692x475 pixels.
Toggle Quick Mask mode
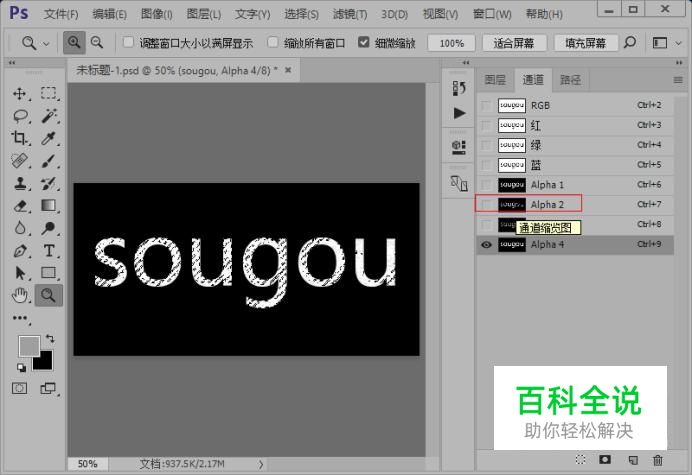(x=19, y=388)
